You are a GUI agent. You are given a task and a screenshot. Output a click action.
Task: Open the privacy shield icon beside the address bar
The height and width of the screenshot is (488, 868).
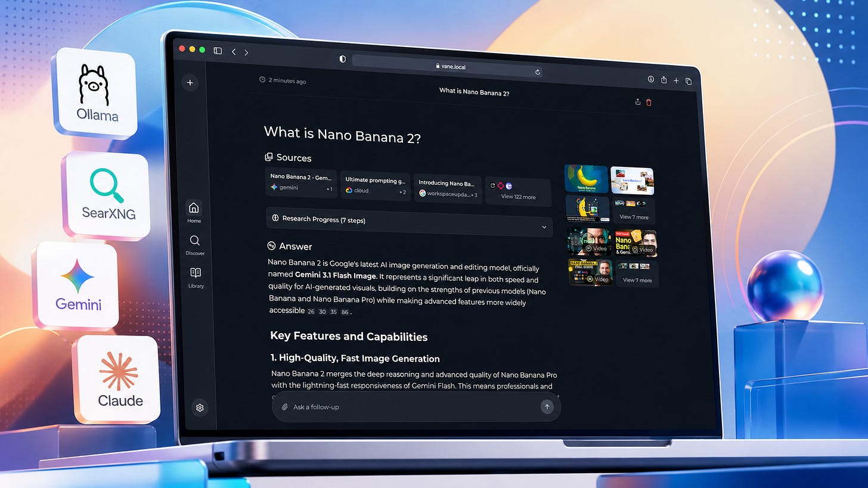click(342, 59)
